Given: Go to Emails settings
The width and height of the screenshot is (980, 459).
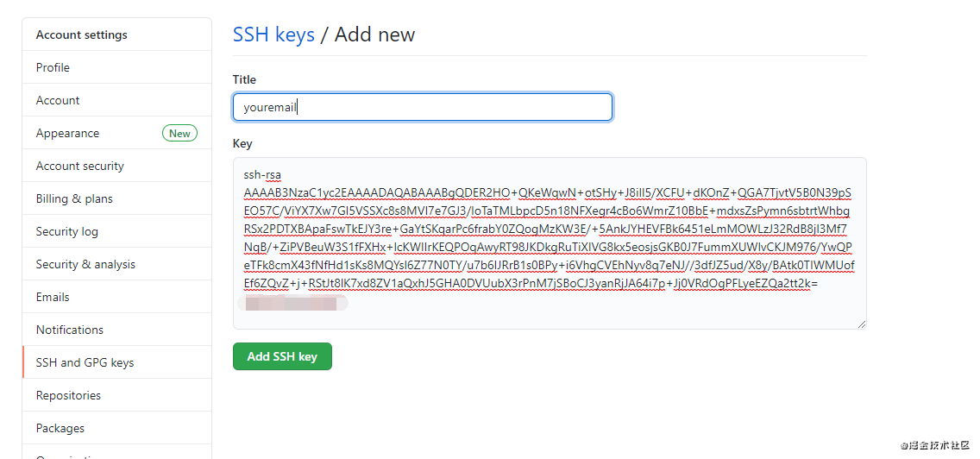Looking at the screenshot, I should point(53,297).
